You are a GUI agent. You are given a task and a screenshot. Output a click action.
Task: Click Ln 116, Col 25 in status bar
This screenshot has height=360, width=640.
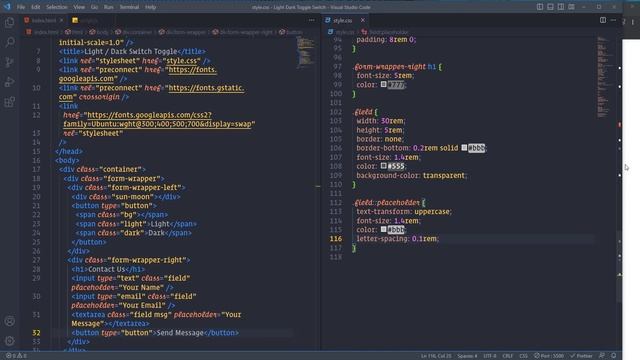[x=436, y=356]
